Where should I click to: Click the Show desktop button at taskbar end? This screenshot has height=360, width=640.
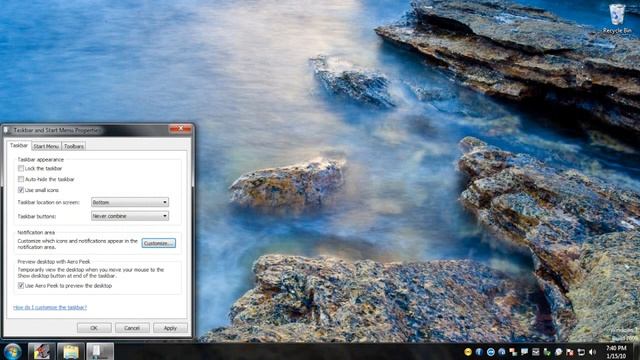636,351
